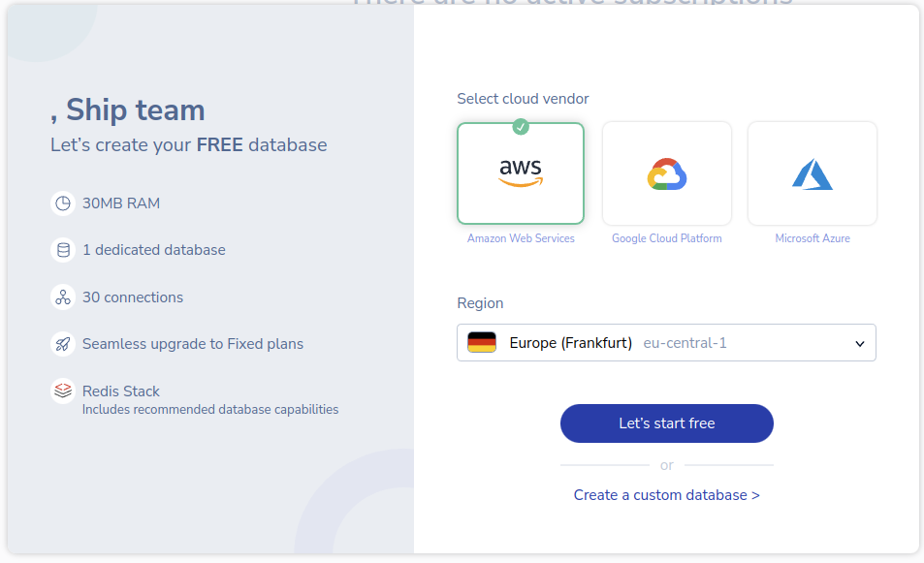Expand the Europe (Frankfurt) region selector

(x=666, y=342)
